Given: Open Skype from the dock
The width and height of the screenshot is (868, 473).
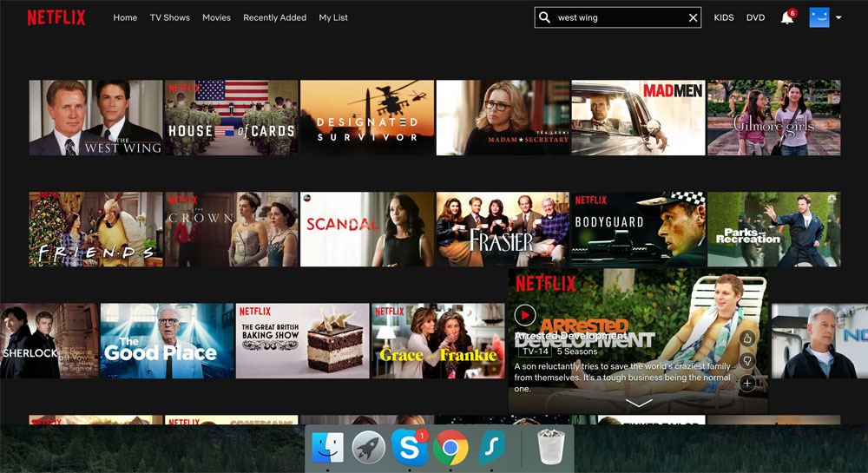Looking at the screenshot, I should pyautogui.click(x=410, y=448).
